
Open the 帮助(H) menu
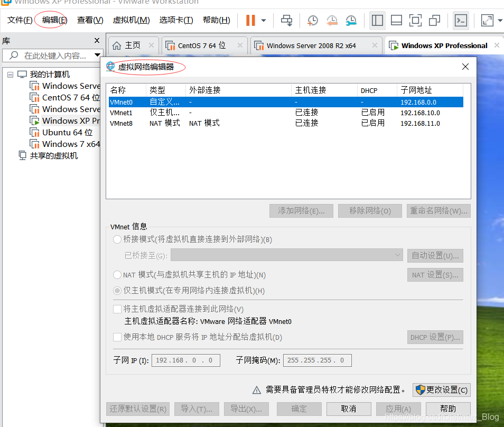click(216, 20)
